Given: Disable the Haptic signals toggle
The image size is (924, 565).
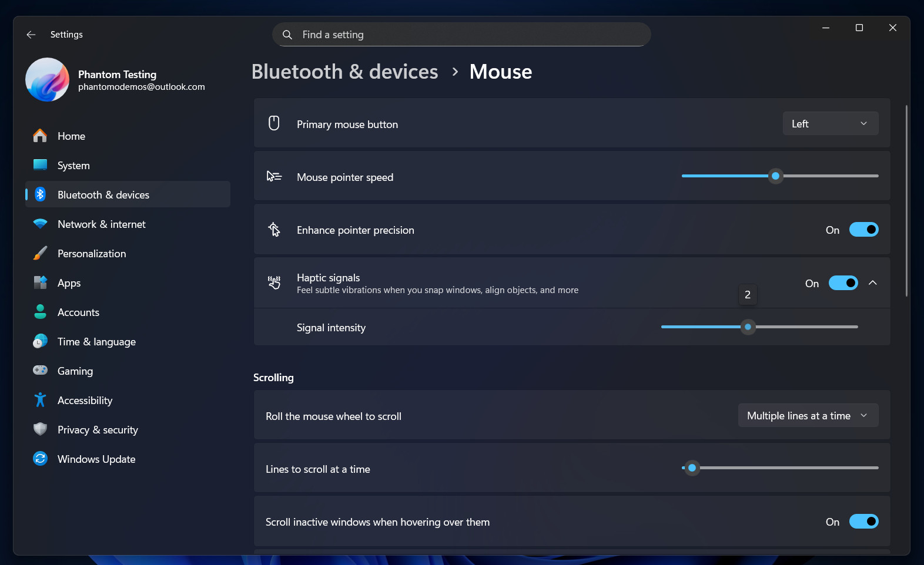Looking at the screenshot, I should coord(843,283).
